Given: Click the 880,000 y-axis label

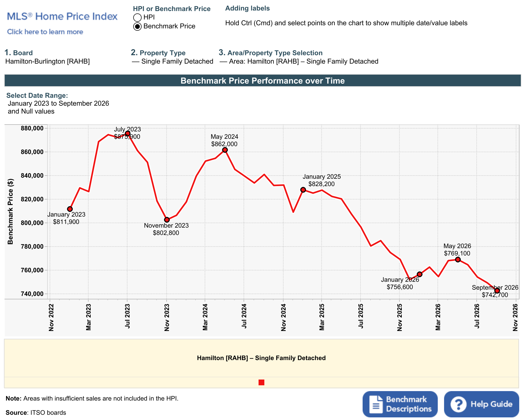Looking at the screenshot, I should [x=32, y=128].
